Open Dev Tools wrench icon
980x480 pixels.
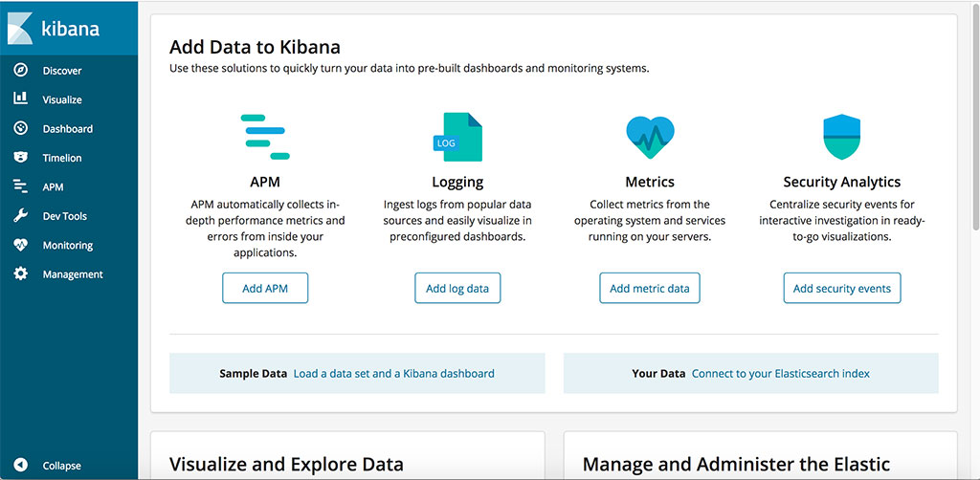click(x=21, y=216)
